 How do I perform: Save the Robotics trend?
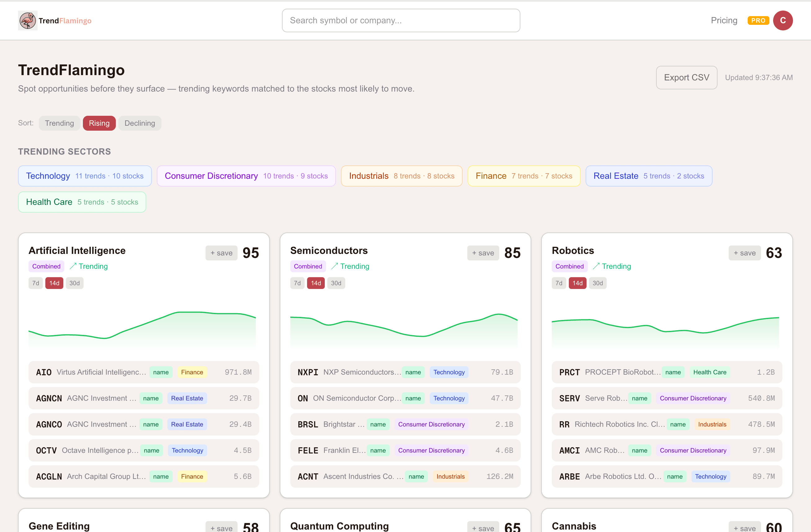click(745, 253)
